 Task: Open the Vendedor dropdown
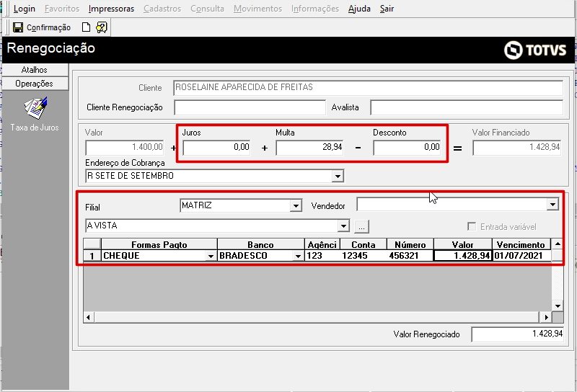552,205
